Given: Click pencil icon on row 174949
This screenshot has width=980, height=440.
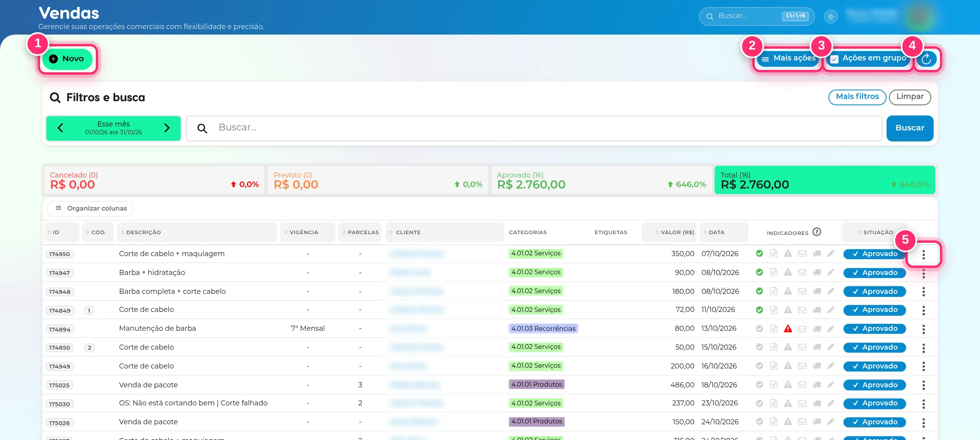Looking at the screenshot, I should coord(830,366).
